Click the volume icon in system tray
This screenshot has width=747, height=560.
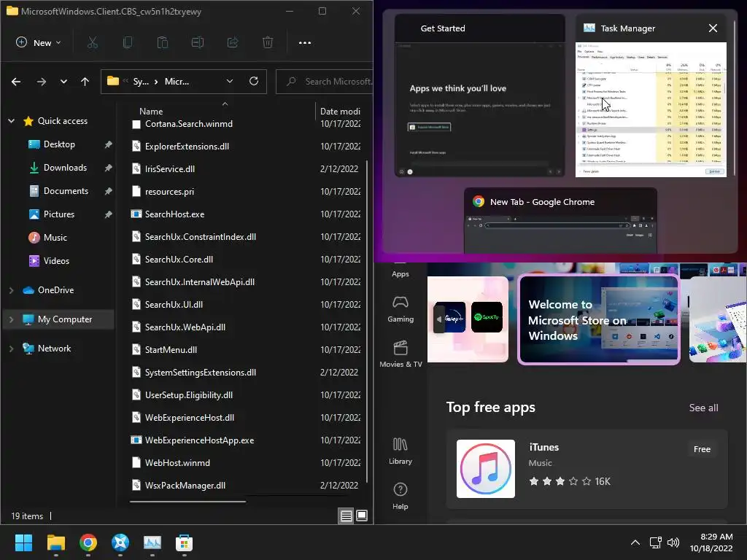click(673, 542)
